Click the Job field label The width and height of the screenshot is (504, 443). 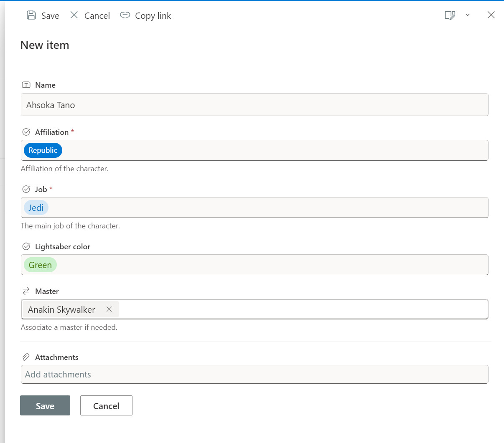coord(41,190)
